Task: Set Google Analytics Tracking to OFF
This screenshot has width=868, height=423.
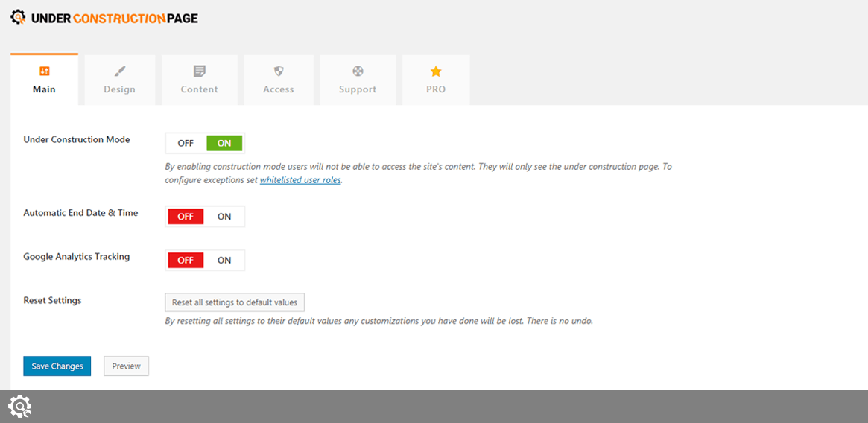Action: (186, 261)
